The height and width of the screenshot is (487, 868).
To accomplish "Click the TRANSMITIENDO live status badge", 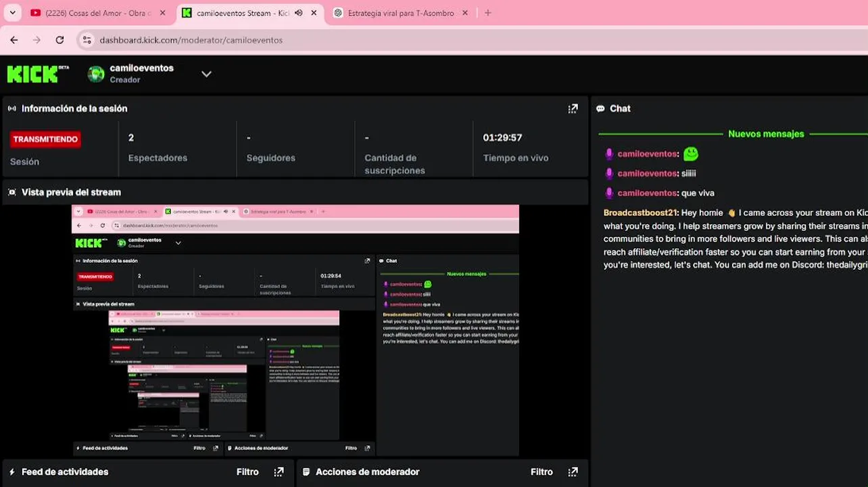I will point(45,139).
